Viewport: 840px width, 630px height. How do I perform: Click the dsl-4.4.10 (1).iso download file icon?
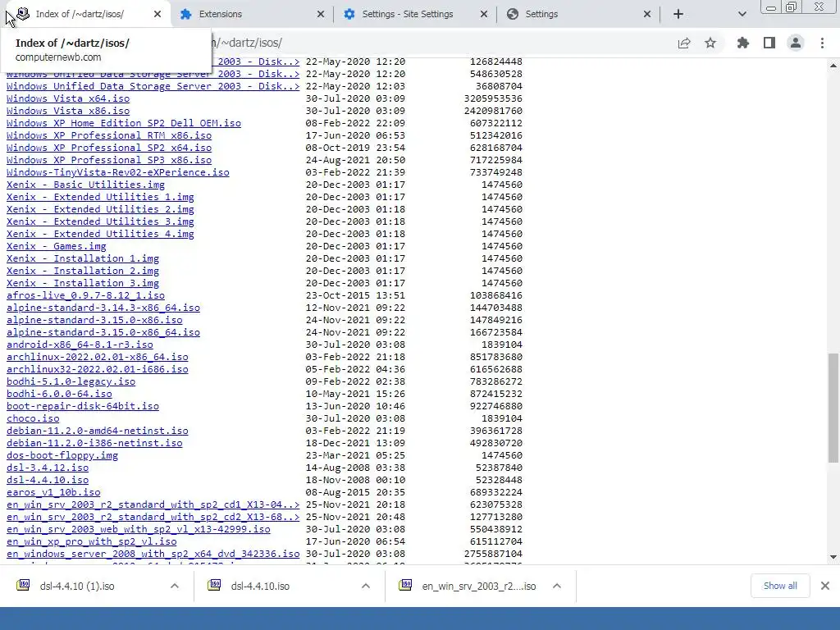(23, 584)
